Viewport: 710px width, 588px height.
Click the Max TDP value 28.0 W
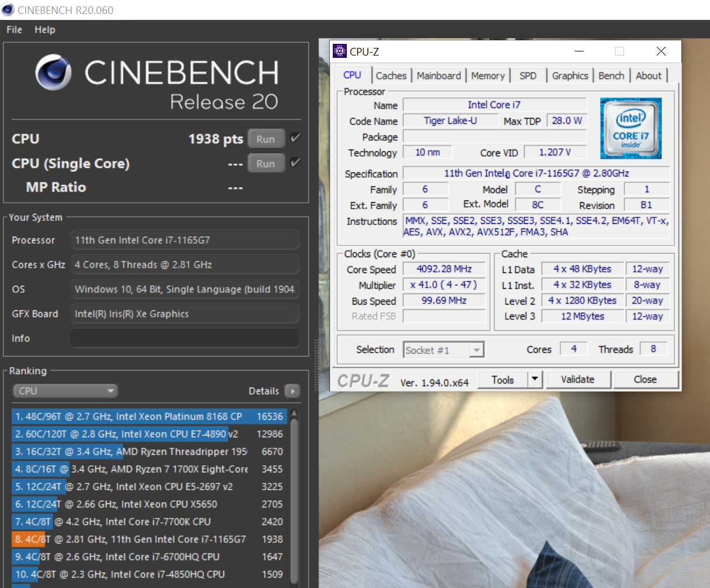(567, 120)
